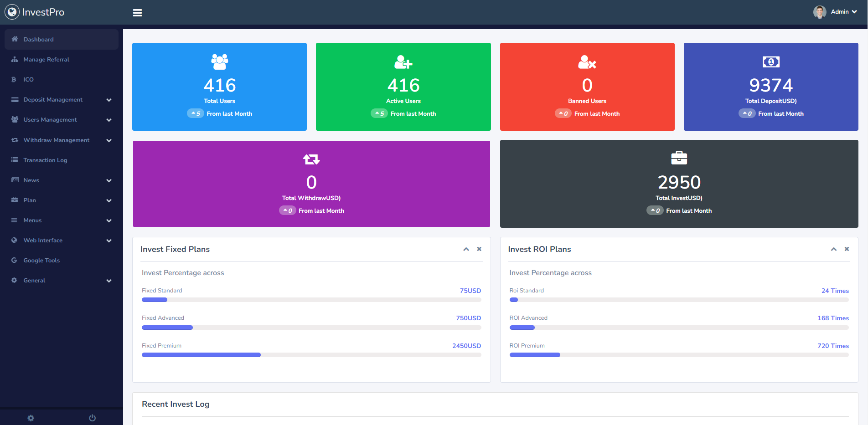
Task: Click the power logout icon in sidebar footer
Action: 93,418
